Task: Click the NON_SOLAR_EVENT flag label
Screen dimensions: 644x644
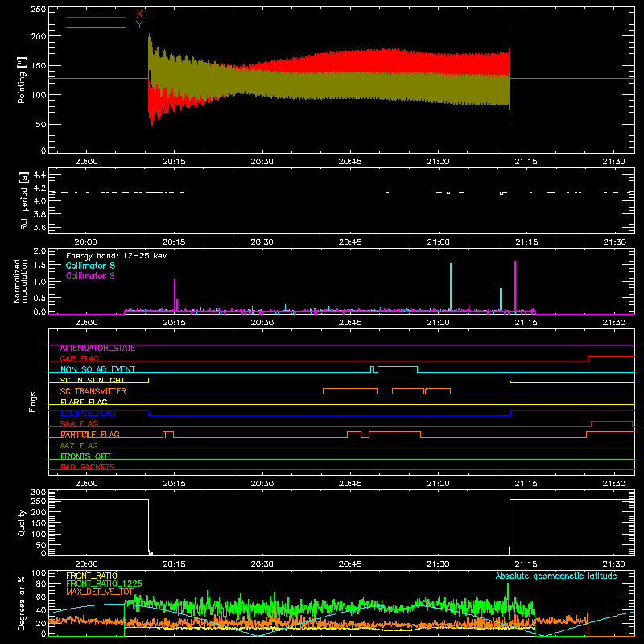Action: 97,369
